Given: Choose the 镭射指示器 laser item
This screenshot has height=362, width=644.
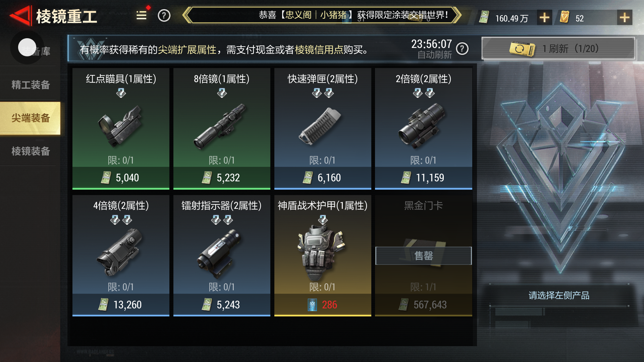Looking at the screenshot, I should coord(222,256).
